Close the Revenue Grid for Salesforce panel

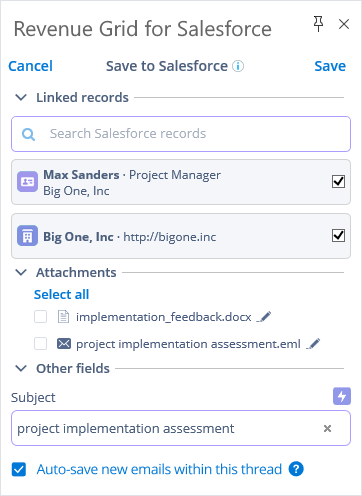click(x=344, y=24)
